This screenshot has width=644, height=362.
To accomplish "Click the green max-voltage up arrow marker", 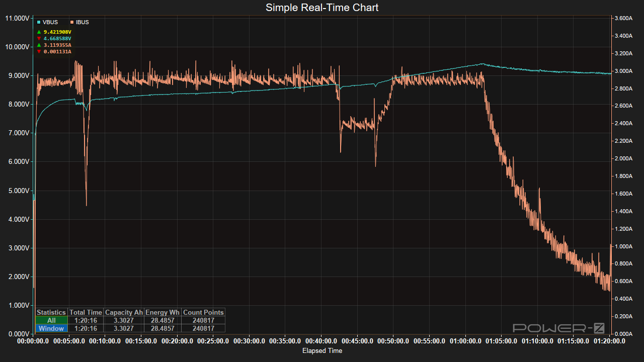I will click(x=39, y=32).
